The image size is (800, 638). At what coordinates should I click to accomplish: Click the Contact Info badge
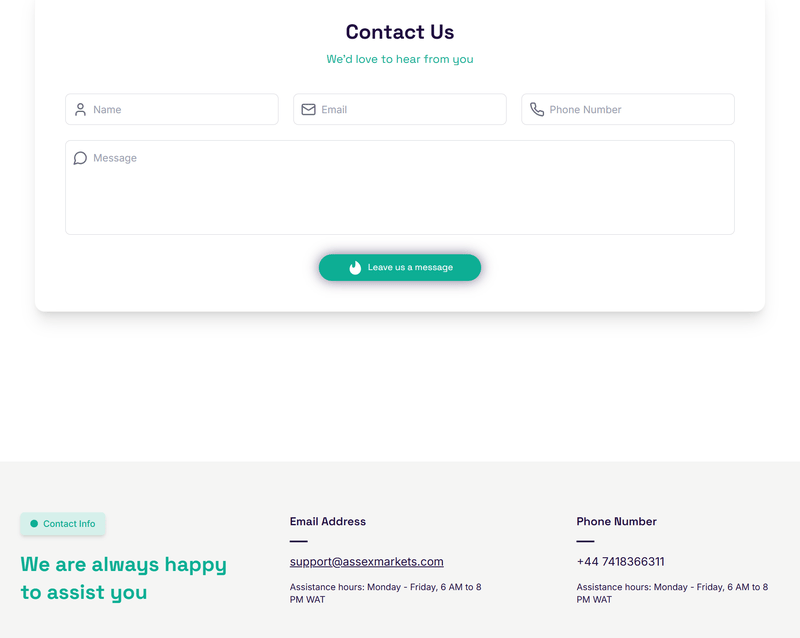(63, 524)
